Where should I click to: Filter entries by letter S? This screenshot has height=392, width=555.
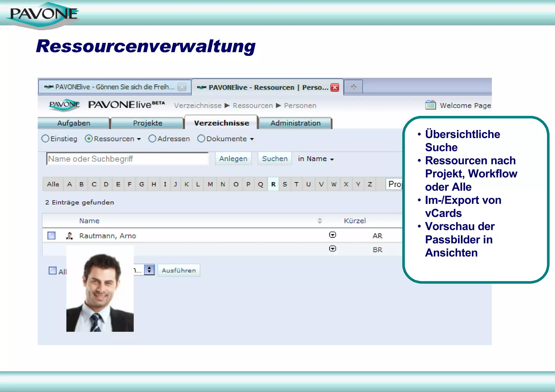click(x=285, y=184)
